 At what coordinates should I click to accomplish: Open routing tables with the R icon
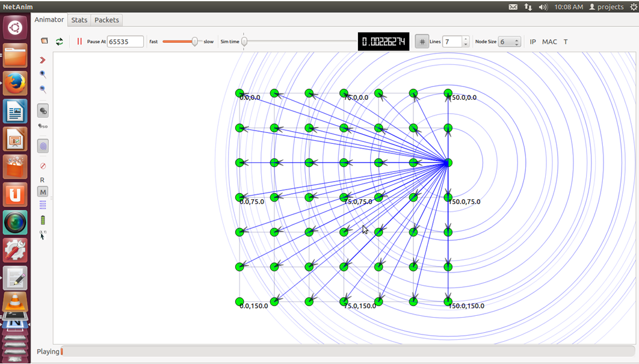(x=43, y=180)
